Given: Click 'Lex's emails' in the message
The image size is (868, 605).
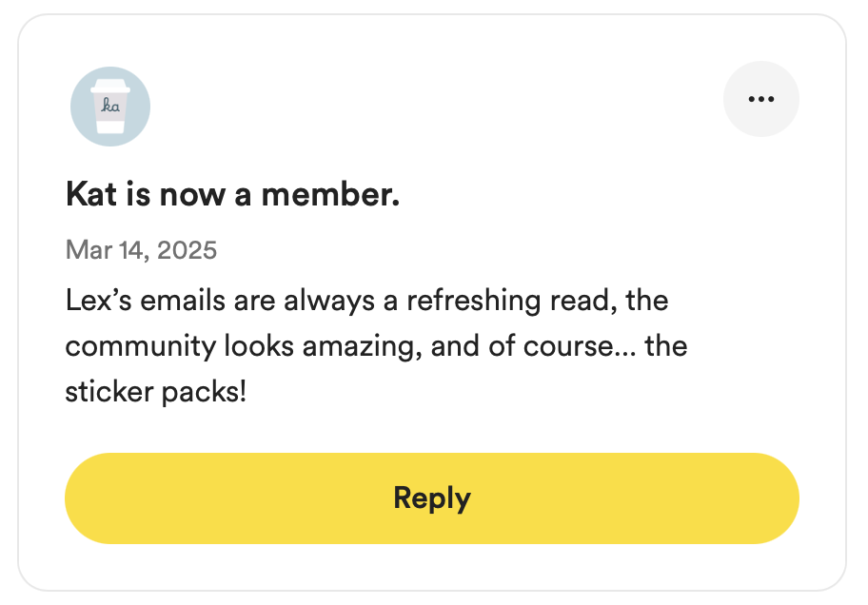Looking at the screenshot, I should (146, 301).
